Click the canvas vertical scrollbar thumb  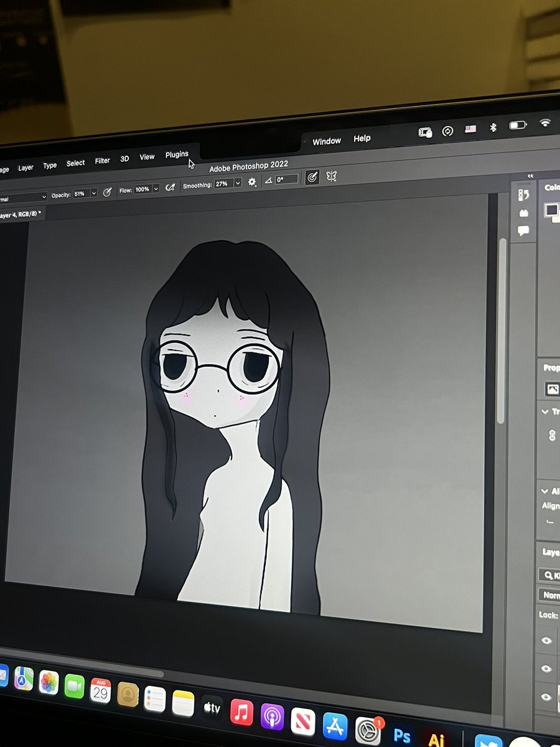503,330
